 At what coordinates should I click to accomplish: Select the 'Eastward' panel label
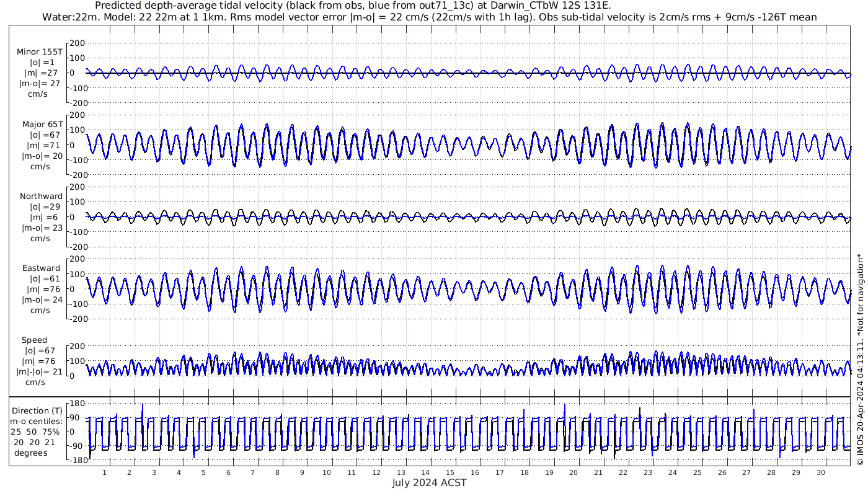41,268
